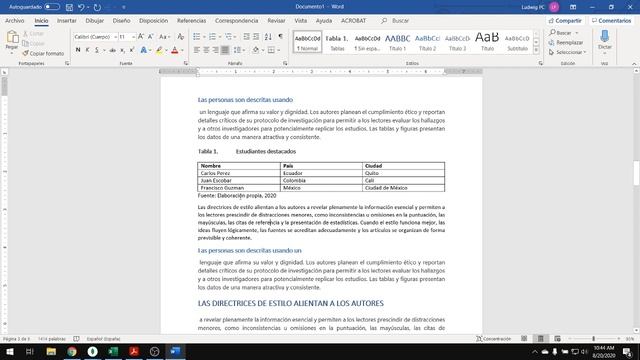Align text left icon
640x360 pixels.
(197, 50)
